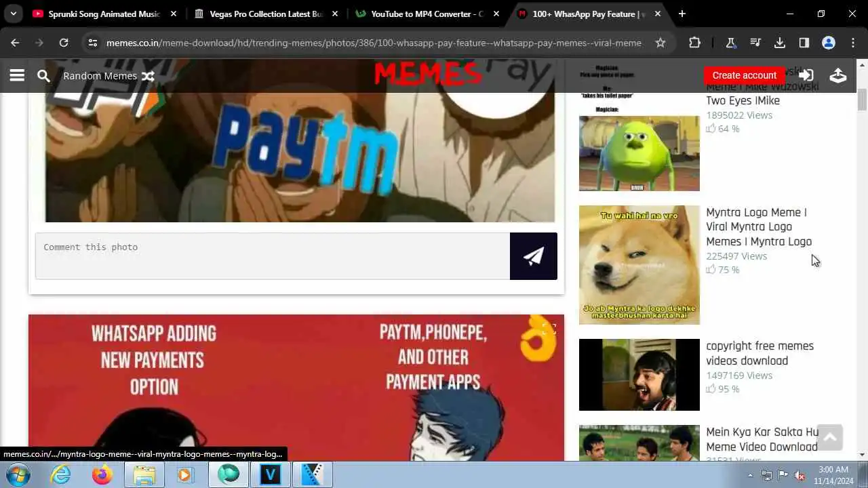Bookmark this page with the star icon
The width and height of the screenshot is (868, 488).
click(x=660, y=43)
